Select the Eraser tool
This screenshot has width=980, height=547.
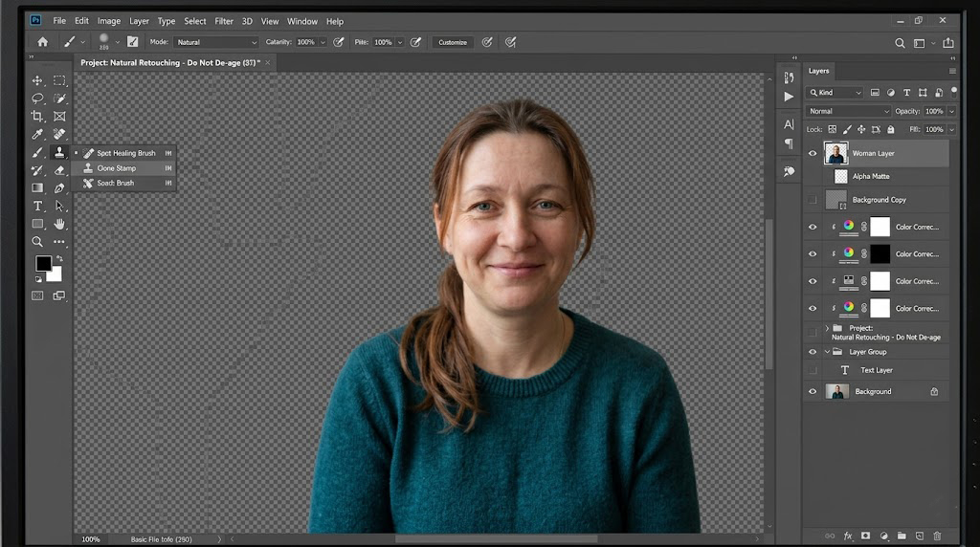coord(59,170)
